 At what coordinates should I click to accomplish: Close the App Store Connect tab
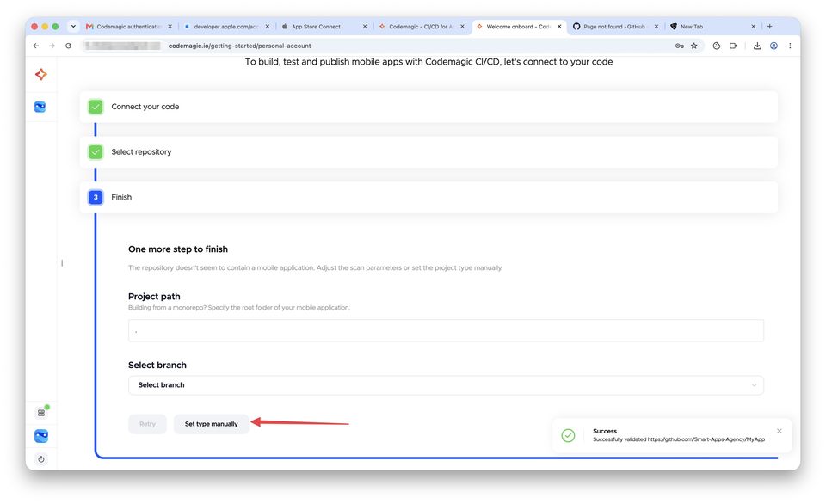tap(365, 27)
